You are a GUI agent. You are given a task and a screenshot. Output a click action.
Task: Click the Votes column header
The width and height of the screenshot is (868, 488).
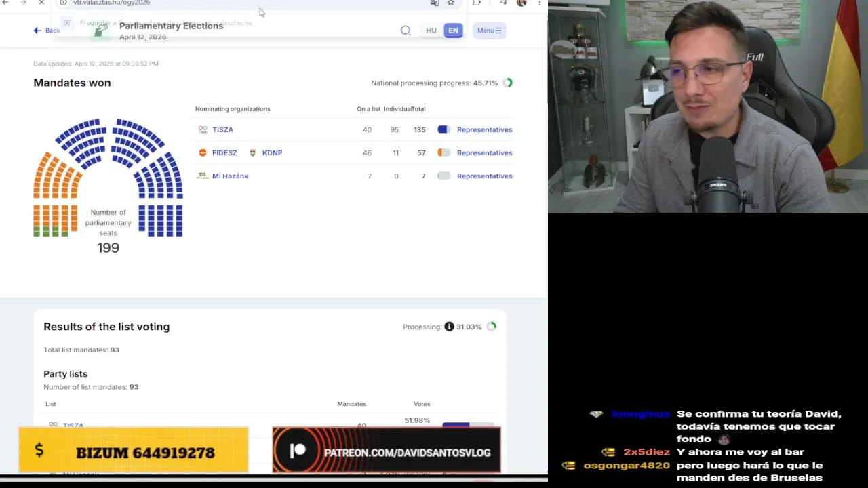(422, 404)
